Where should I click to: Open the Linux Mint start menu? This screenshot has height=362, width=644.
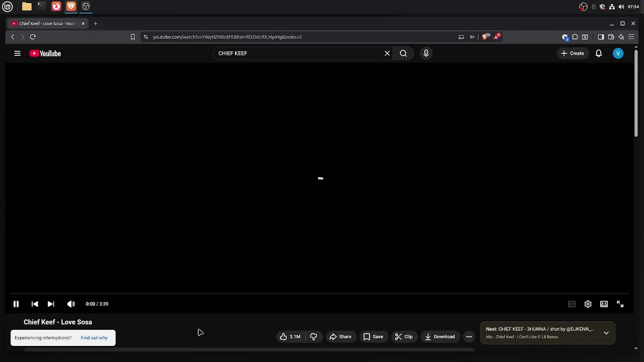[8, 7]
